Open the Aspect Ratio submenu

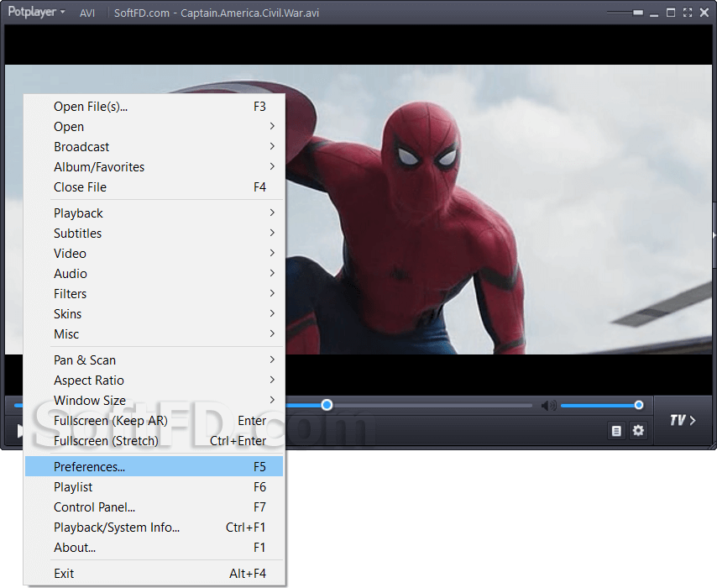tap(154, 381)
